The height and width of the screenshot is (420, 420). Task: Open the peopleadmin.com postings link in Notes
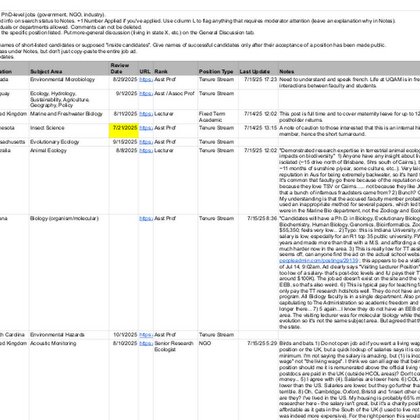point(319,261)
